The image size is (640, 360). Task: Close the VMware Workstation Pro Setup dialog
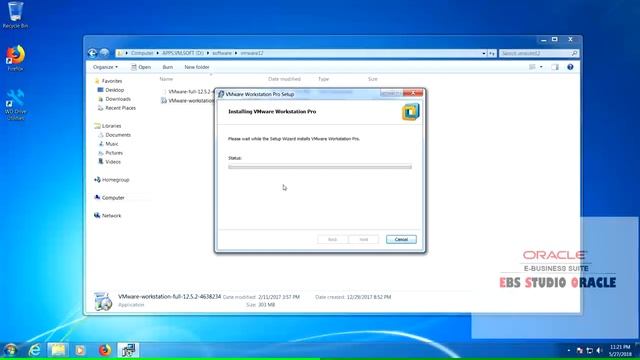click(413, 93)
